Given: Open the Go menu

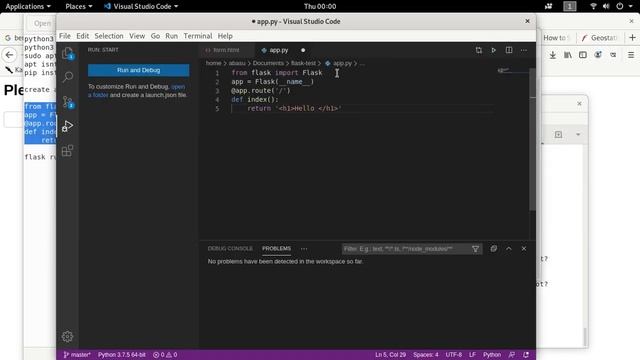Looking at the screenshot, I should coord(155,36).
